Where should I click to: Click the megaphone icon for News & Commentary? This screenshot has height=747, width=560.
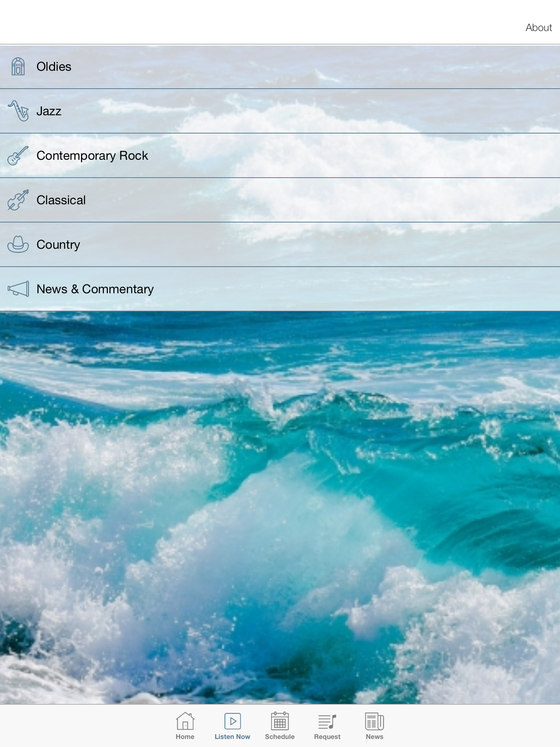point(18,289)
